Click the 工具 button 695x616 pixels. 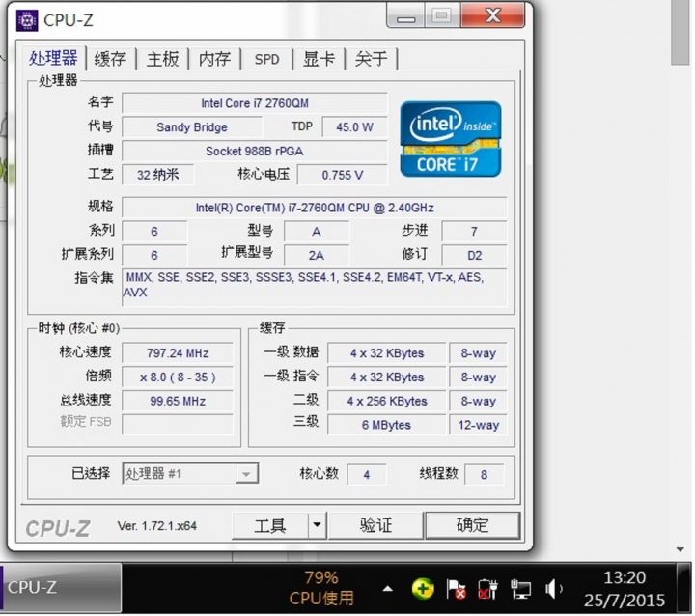point(270,525)
